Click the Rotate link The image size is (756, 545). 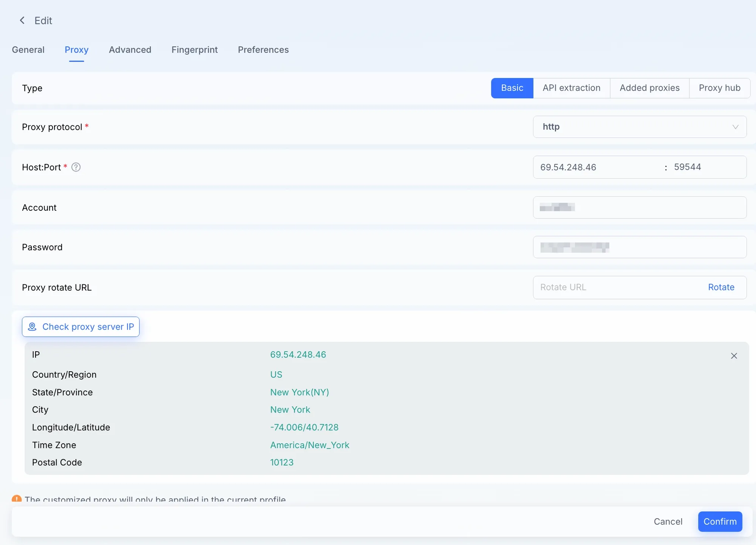point(721,287)
